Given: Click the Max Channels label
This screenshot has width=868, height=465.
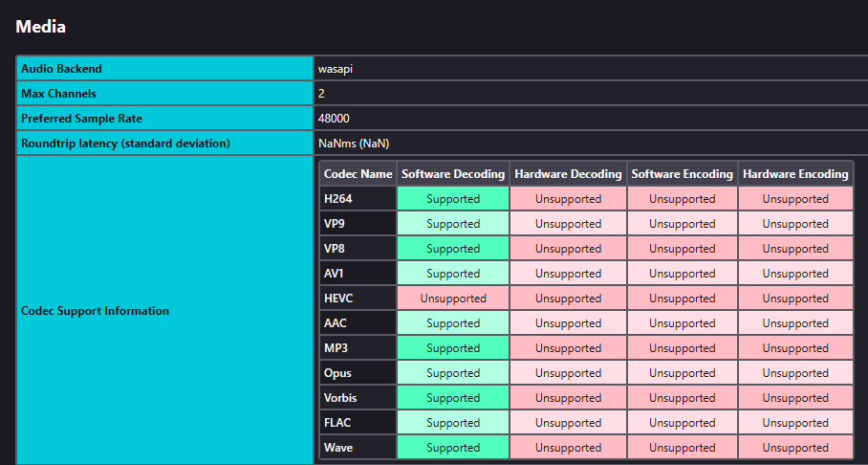Looking at the screenshot, I should pos(58,94).
